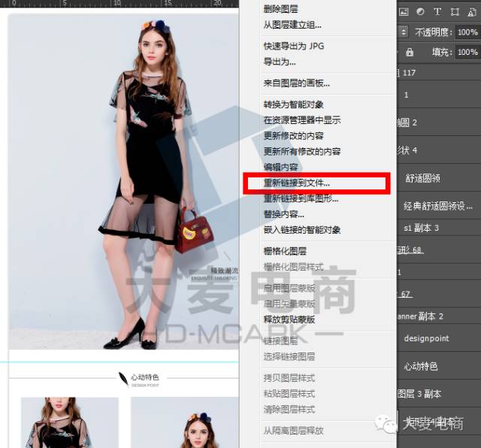The width and height of the screenshot is (481, 448).
Task: Select the layer named 117
Action: [x=439, y=73]
